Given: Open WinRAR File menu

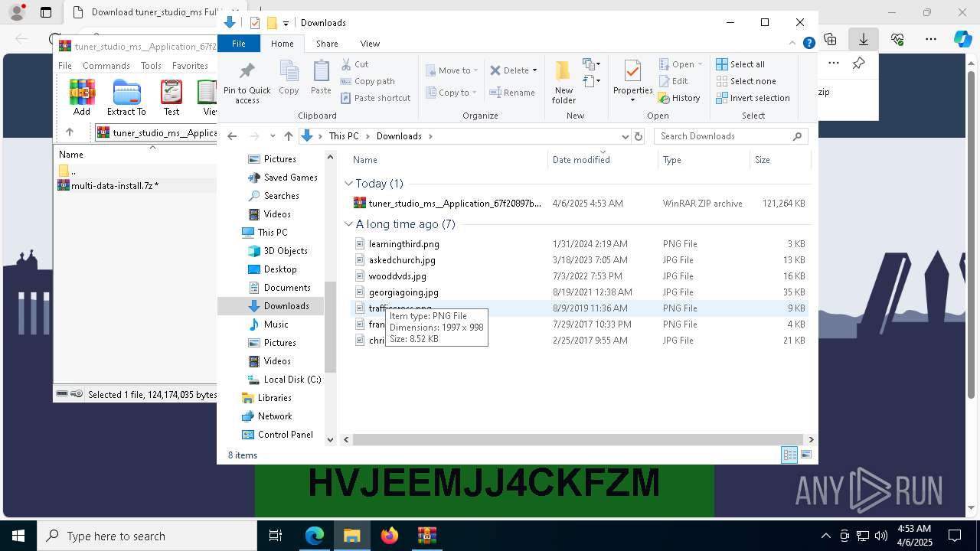Looking at the screenshot, I should pos(65,66).
